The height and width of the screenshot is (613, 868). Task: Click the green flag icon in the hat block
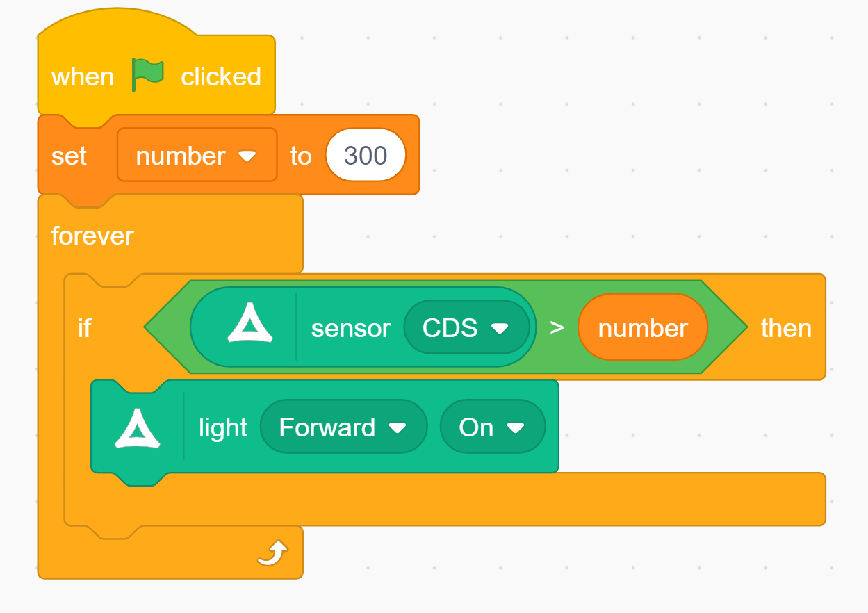(148, 75)
